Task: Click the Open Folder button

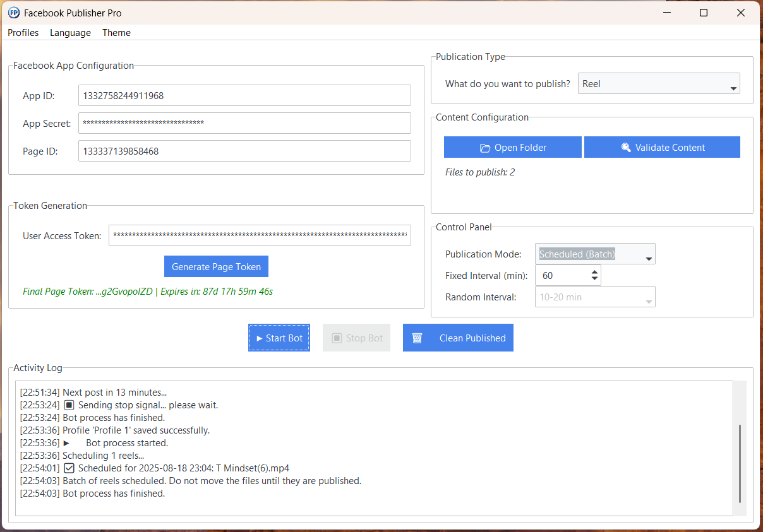Action: (513, 147)
